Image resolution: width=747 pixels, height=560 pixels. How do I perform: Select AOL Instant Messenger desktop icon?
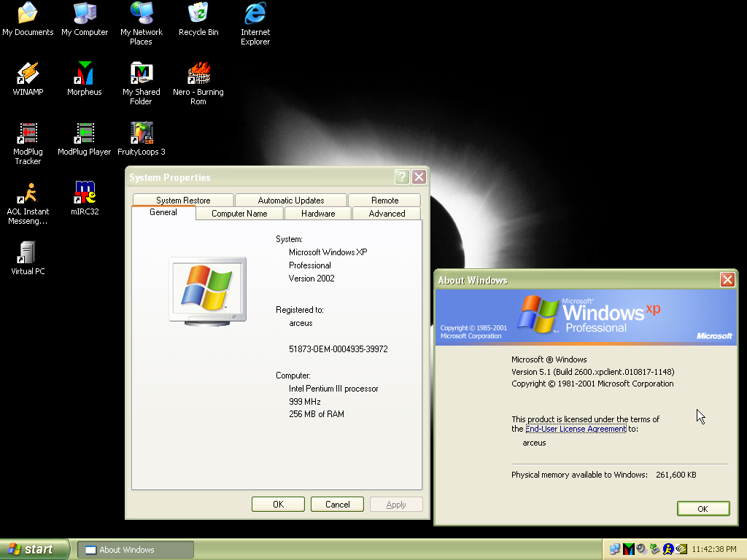tap(28, 203)
